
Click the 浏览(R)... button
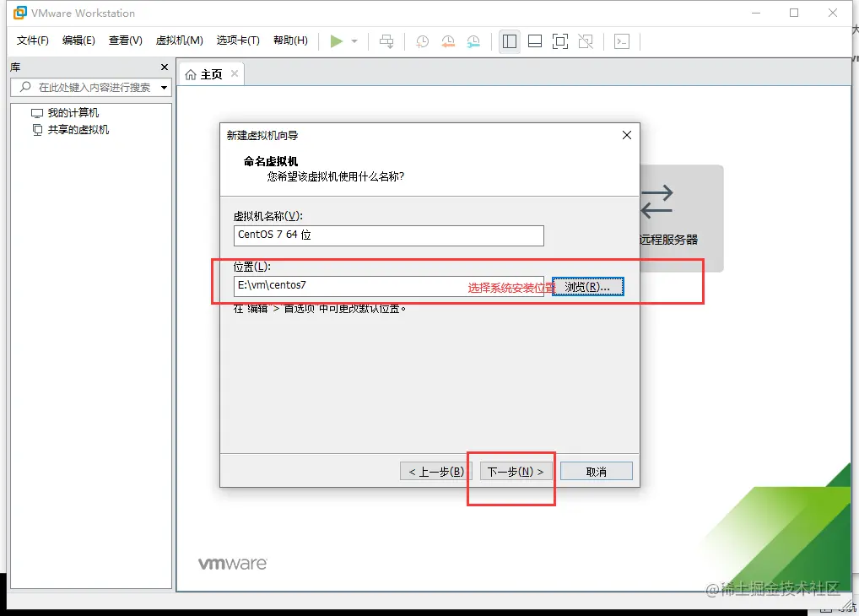(x=587, y=287)
